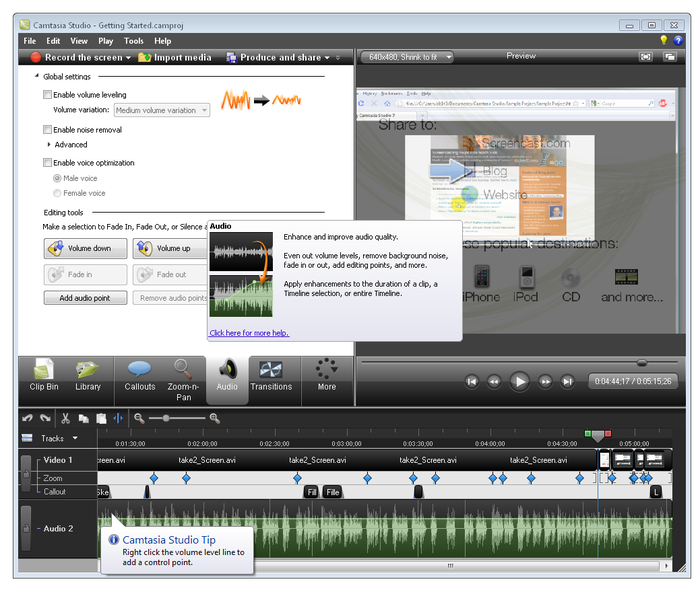The height and width of the screenshot is (592, 700).
Task: Open the Zoom-n-Pan tab
Action: [x=183, y=380]
